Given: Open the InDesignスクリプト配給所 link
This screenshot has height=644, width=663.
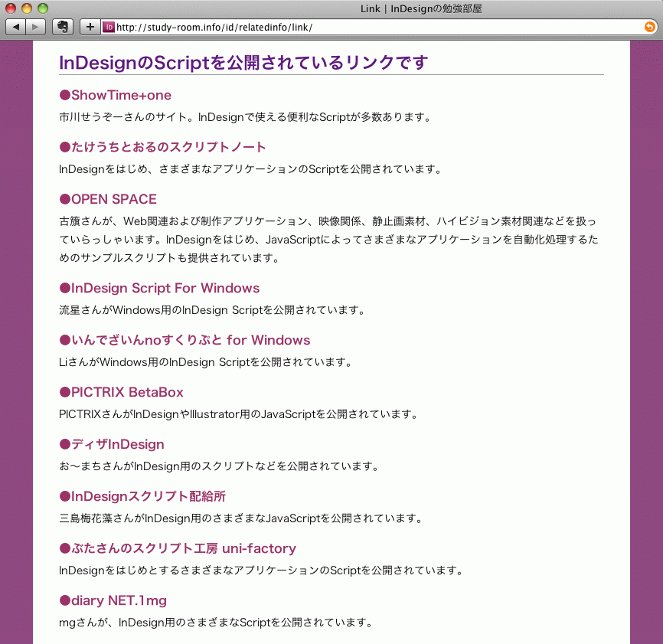Looking at the screenshot, I should 142,496.
